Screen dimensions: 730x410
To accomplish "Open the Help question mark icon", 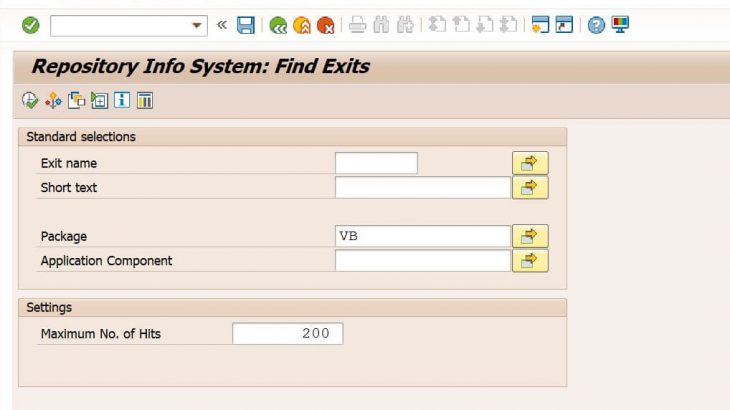I will pyautogui.click(x=596, y=25).
